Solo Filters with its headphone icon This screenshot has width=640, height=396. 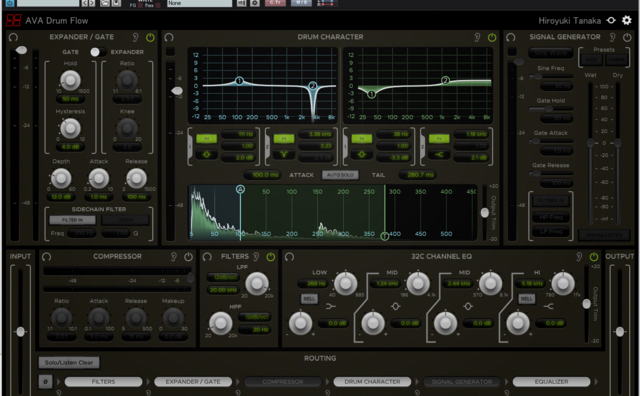click(207, 257)
